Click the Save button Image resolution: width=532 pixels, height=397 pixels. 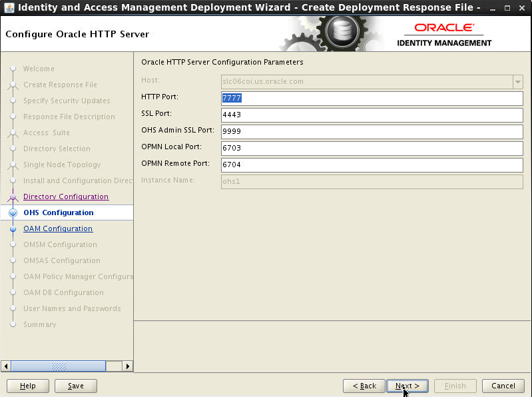click(x=76, y=386)
